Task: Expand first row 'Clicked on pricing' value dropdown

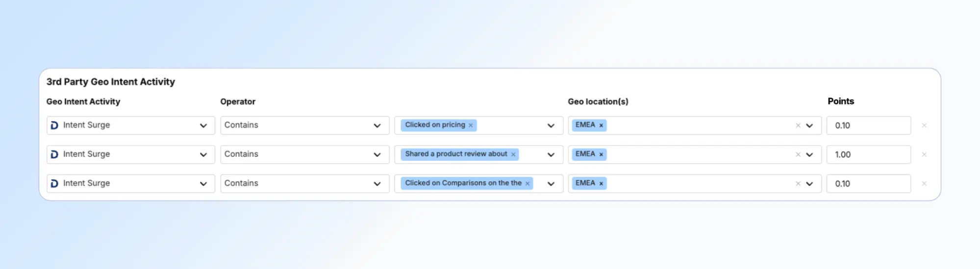Action: click(551, 126)
